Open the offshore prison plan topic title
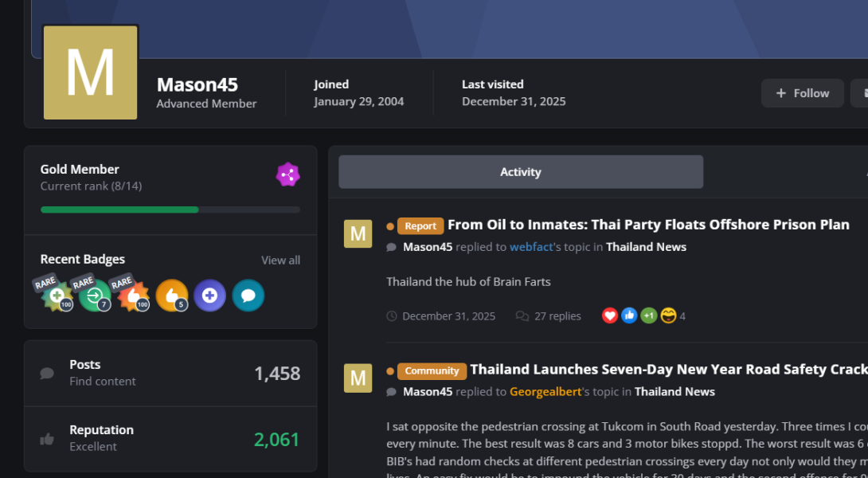 pyautogui.click(x=647, y=225)
